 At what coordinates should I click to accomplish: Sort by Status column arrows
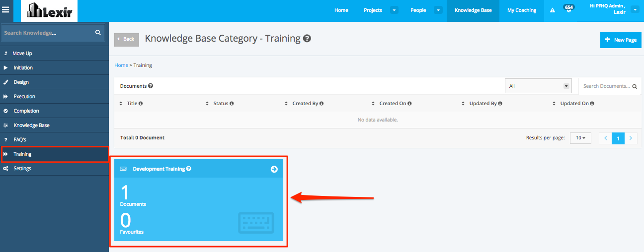(x=207, y=104)
